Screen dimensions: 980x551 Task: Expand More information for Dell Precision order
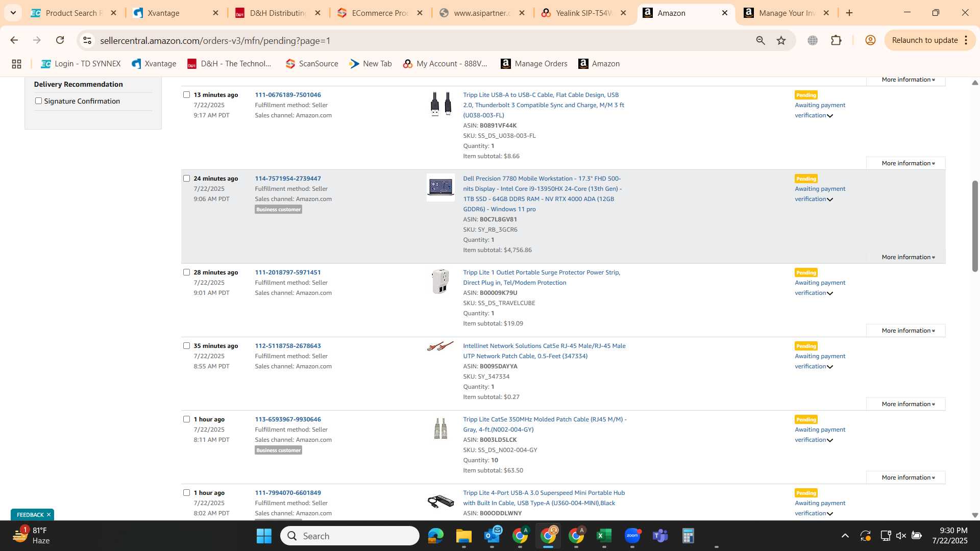(906, 257)
